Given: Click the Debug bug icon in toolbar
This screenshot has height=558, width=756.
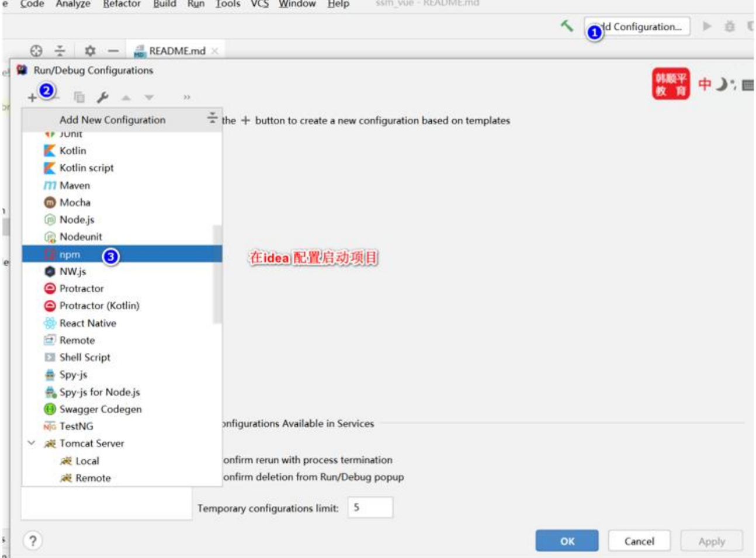Looking at the screenshot, I should tap(730, 26).
